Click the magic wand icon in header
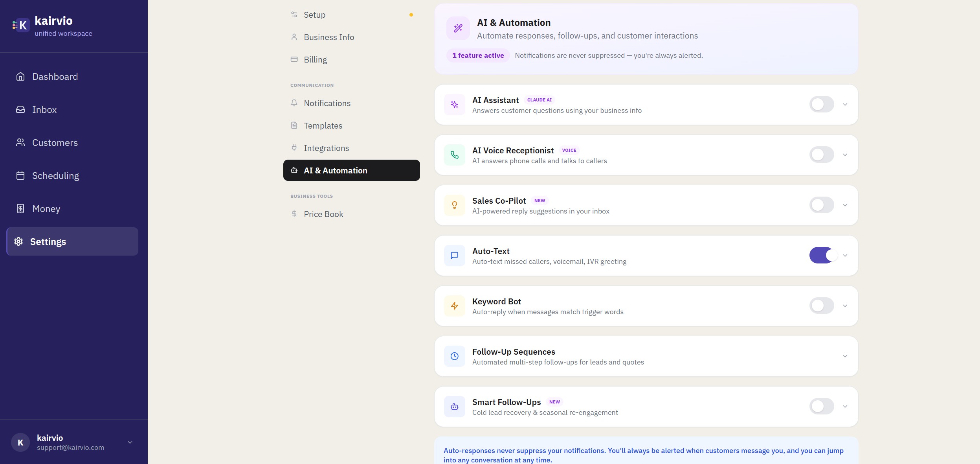This screenshot has height=464, width=980. click(458, 28)
